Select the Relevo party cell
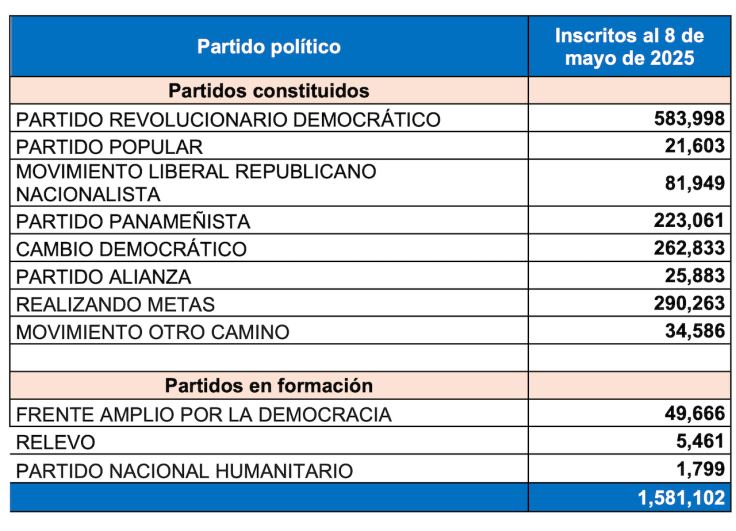The image size is (736, 531). point(57,442)
